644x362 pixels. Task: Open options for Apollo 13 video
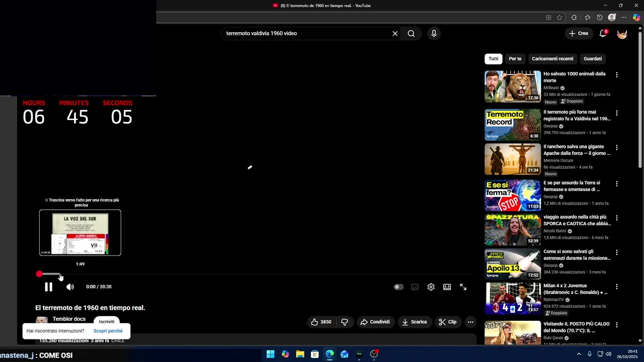tap(616, 252)
